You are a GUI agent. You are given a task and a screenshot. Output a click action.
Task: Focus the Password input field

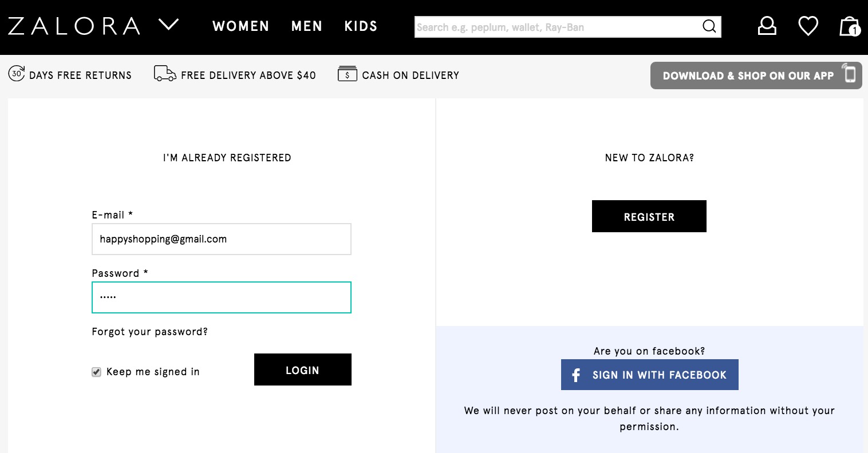click(221, 297)
